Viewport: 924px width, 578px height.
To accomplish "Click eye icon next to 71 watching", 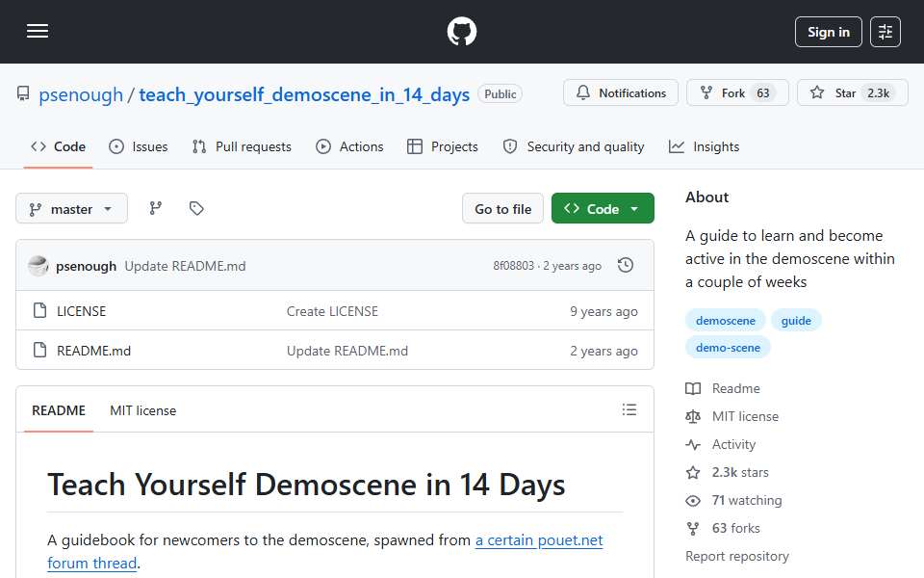I will (693, 501).
